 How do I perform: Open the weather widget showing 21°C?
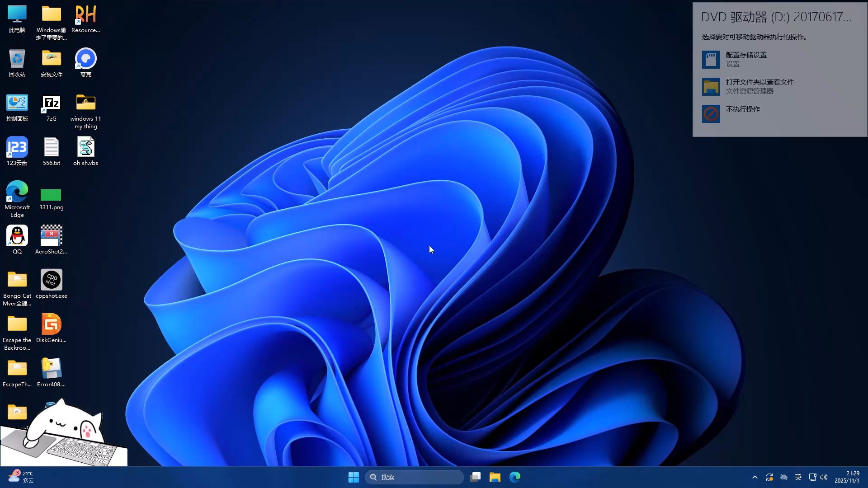(21, 477)
